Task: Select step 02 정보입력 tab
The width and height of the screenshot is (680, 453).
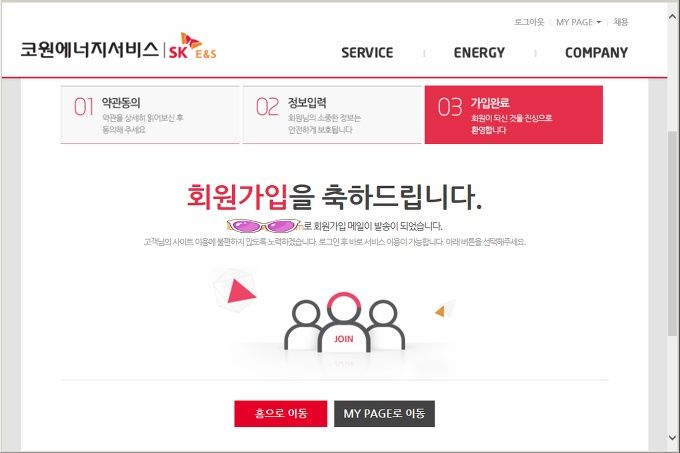Action: [x=332, y=114]
